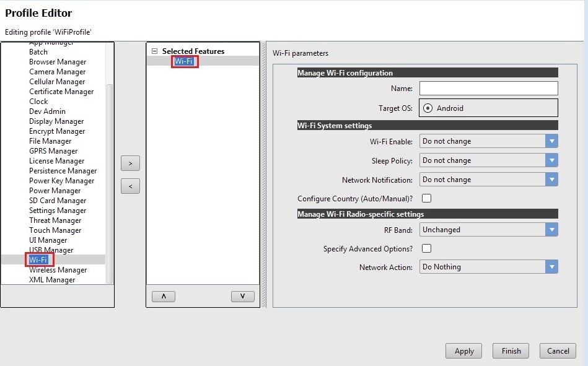Select Power Key Manager in the list

click(61, 181)
